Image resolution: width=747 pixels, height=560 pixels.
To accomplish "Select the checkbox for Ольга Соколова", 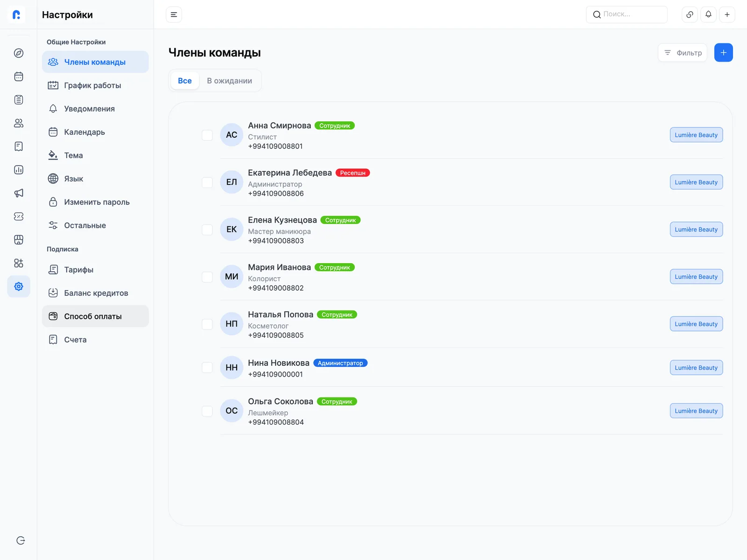I will coord(207,411).
